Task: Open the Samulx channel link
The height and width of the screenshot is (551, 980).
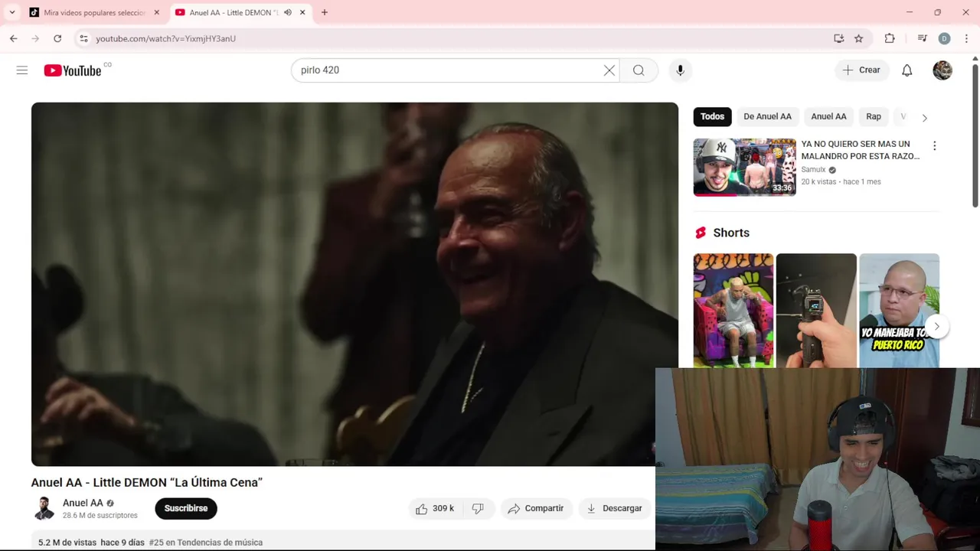Action: 813,170
